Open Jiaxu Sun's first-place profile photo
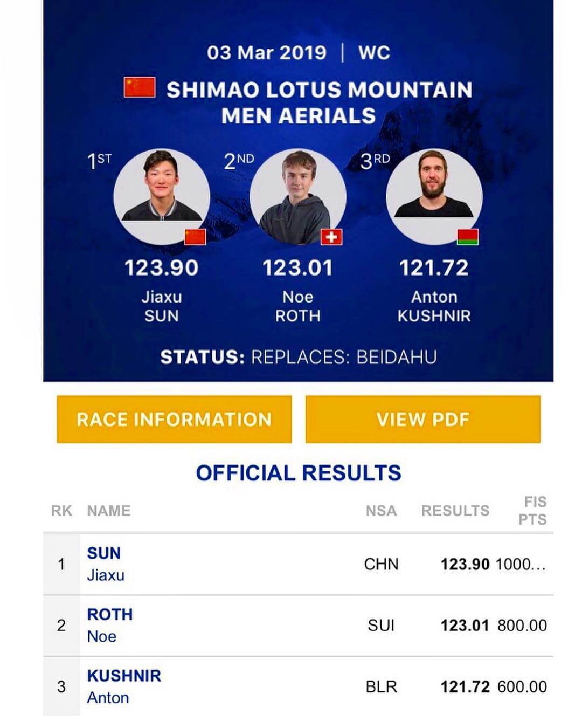The height and width of the screenshot is (728, 582). point(162,196)
